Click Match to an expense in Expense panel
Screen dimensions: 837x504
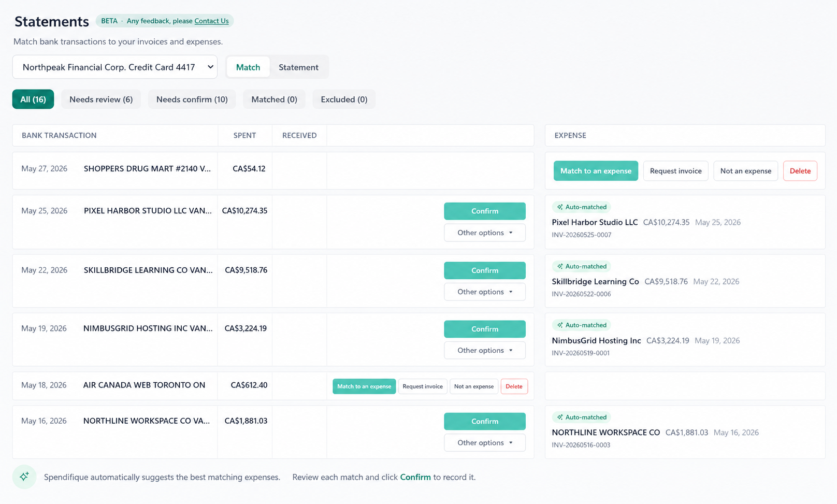(596, 171)
